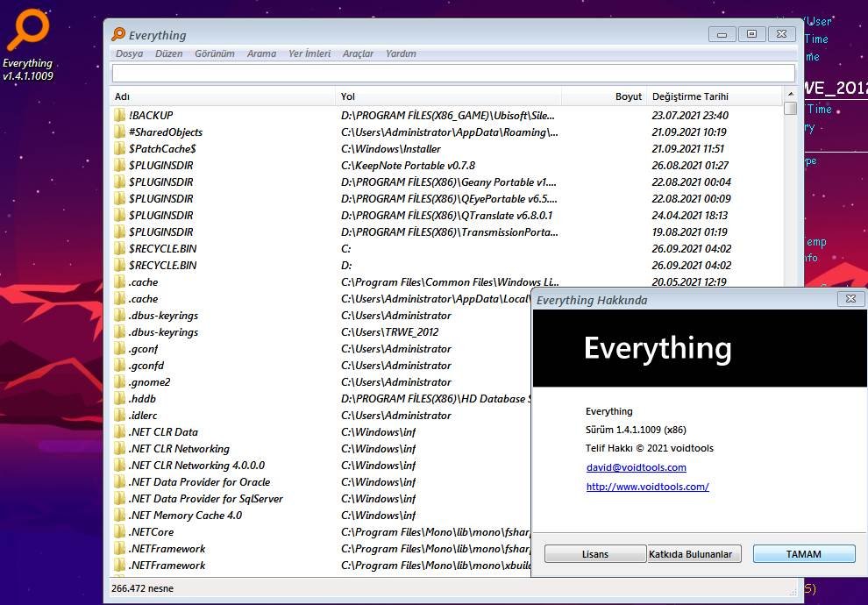Viewport: 868px width, 605px height.
Task: Click the Katkıda Bulunanlar button
Action: tap(694, 554)
